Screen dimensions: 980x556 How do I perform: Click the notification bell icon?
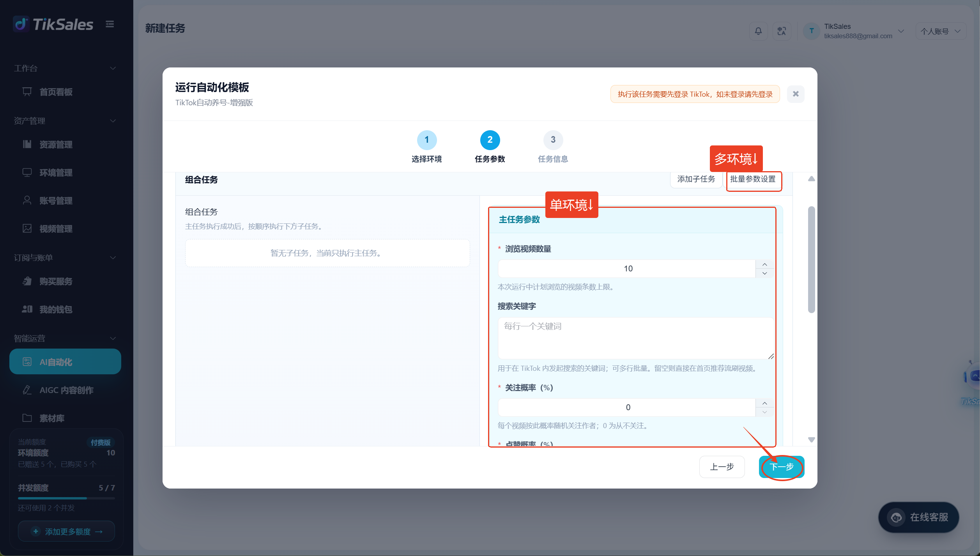pos(758,31)
